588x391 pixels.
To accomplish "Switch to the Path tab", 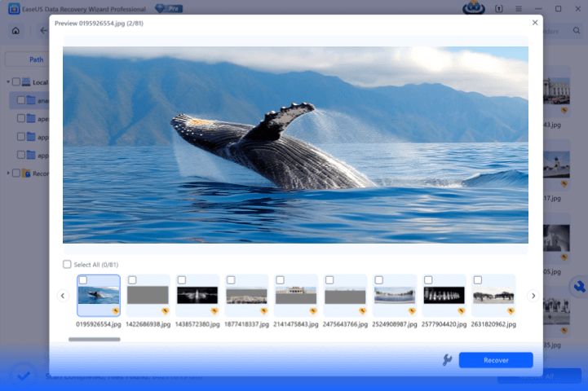I will click(x=37, y=59).
